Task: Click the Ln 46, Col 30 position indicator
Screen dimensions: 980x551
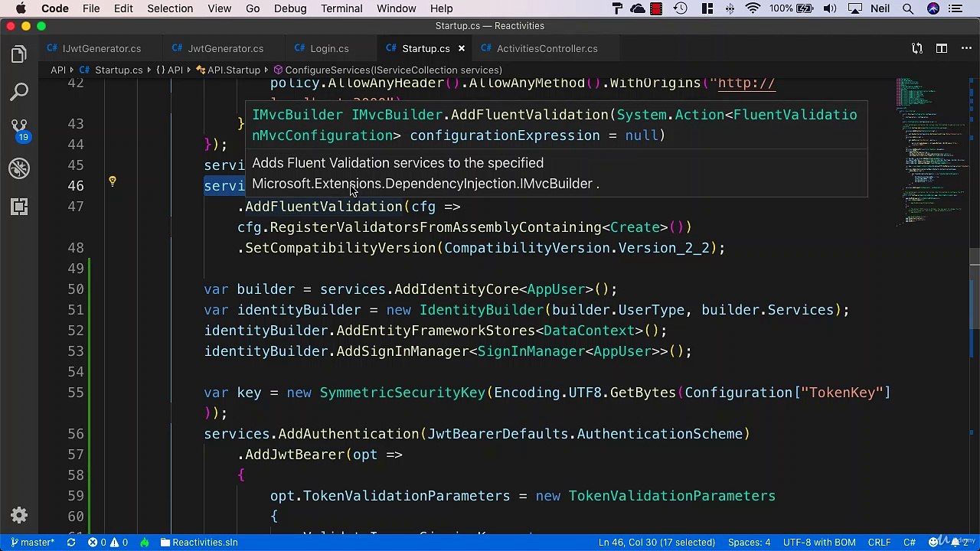Action: pos(657,542)
